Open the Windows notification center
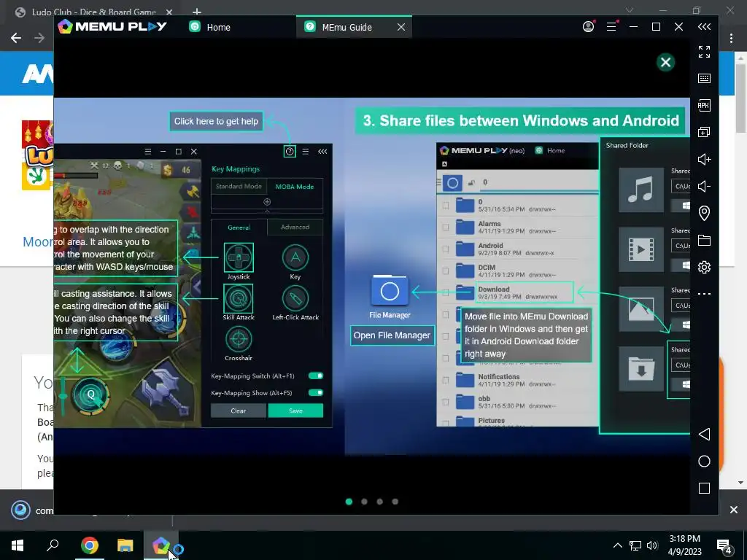747x560 pixels. click(724, 545)
